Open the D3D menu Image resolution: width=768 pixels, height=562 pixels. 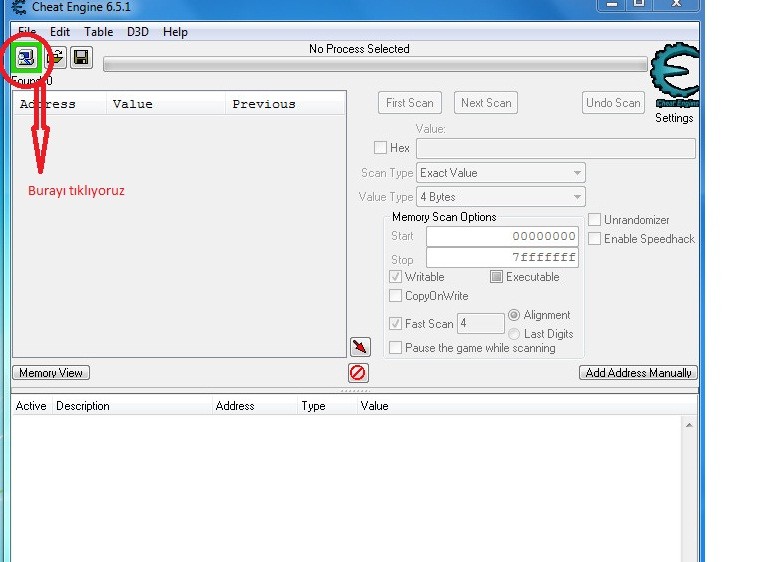tap(138, 32)
